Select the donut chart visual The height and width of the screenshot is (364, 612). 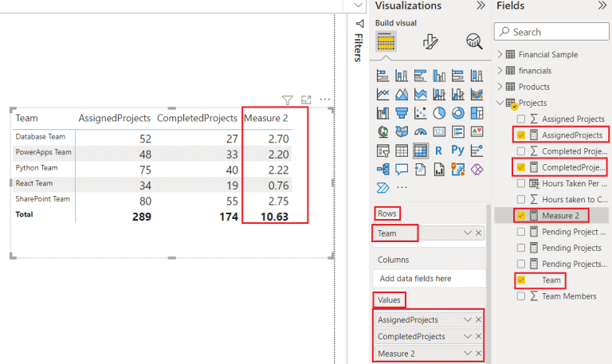458,113
